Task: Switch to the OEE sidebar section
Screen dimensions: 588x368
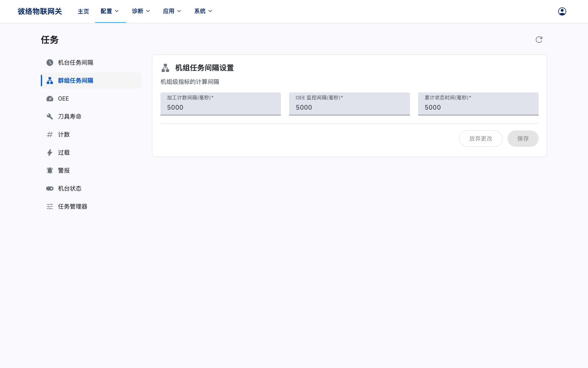Action: 91,99
